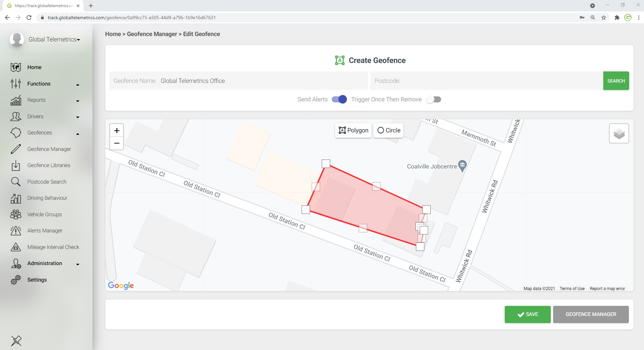This screenshot has height=350, width=644.
Task: Click the top polygon vertex handle
Action: click(326, 164)
